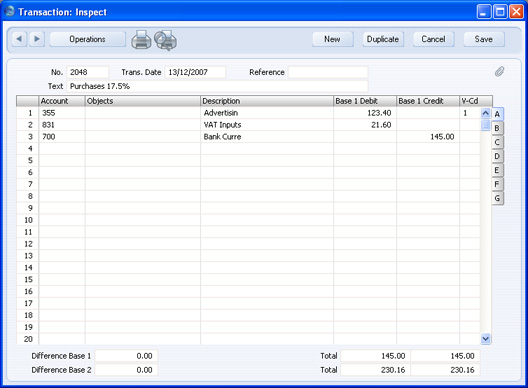Select debit amount 123.40
The width and height of the screenshot is (528, 388).
click(365, 113)
